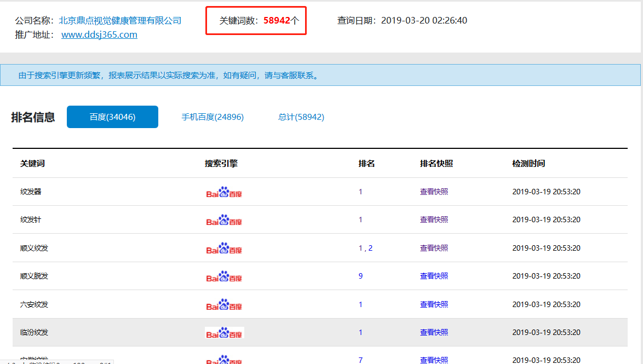The height and width of the screenshot is (364, 643).
Task: Select the 百度(34046) tab
Action: (112, 117)
